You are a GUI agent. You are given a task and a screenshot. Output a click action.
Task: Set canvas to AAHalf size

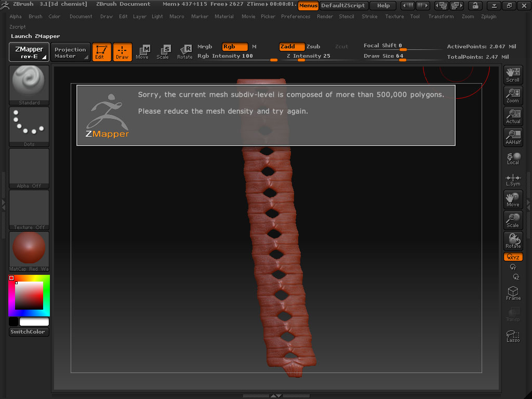click(x=513, y=137)
